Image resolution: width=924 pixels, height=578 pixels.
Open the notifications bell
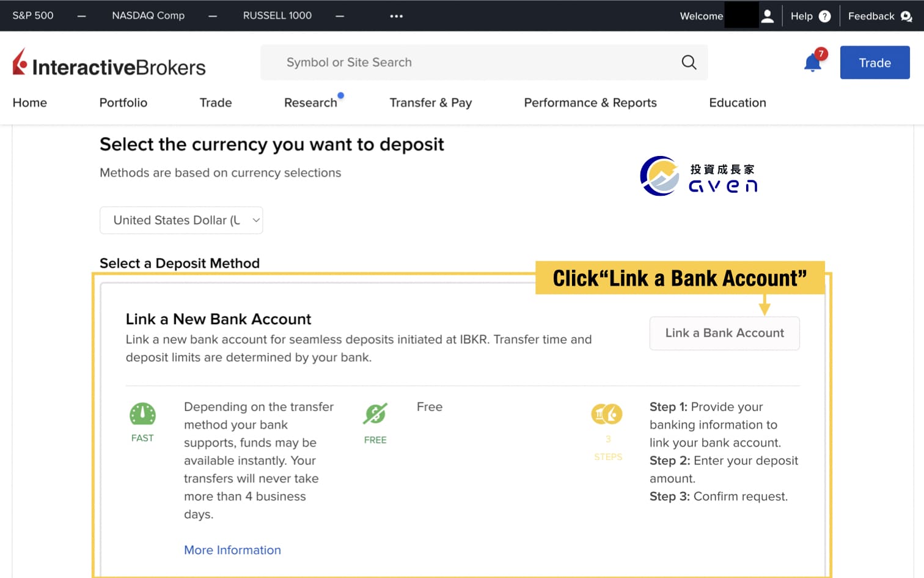pos(813,62)
